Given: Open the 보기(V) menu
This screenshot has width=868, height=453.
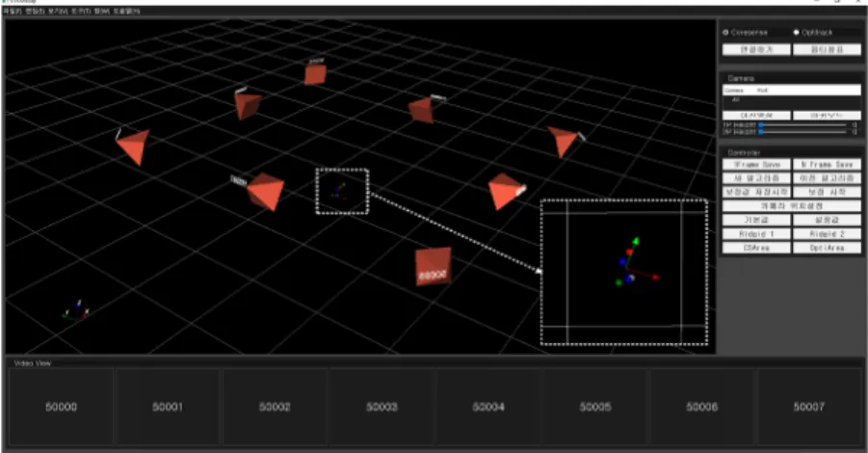Looking at the screenshot, I should click(x=58, y=11).
